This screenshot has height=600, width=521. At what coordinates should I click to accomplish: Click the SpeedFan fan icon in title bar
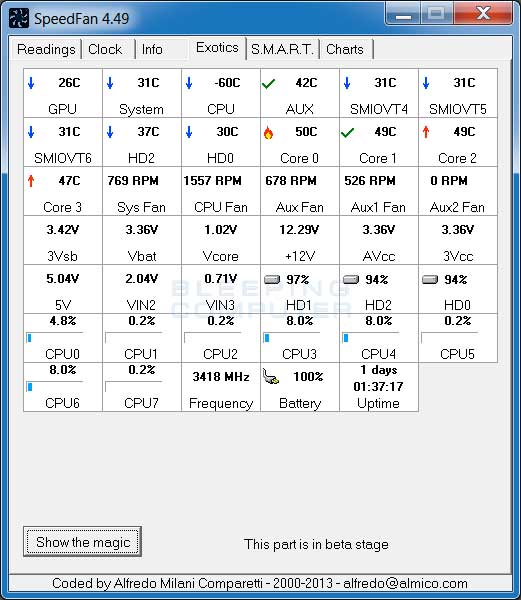click(18, 18)
